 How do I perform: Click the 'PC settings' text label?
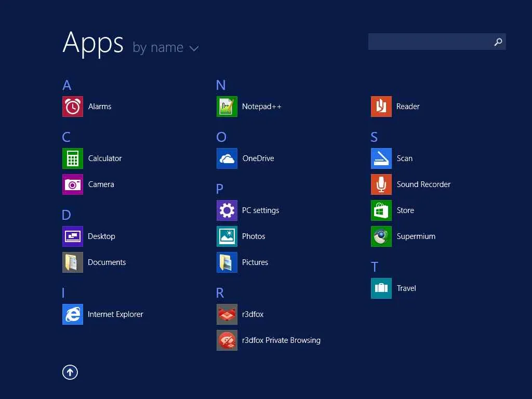[x=261, y=210]
